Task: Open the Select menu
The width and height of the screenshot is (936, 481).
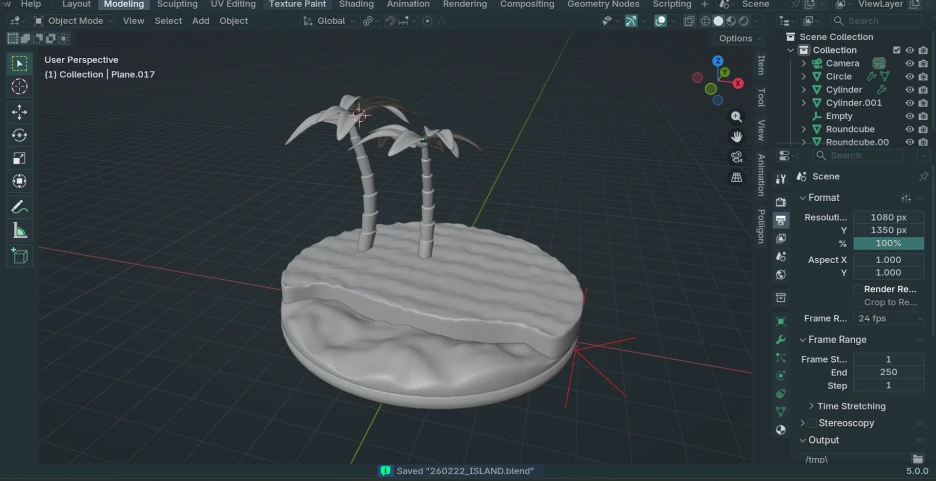Action: point(168,21)
